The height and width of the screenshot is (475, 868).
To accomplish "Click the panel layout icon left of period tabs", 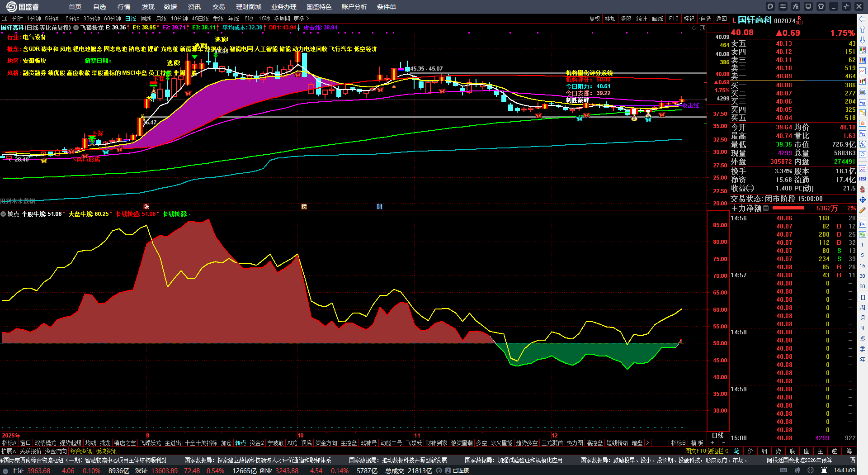I will [x=5, y=19].
